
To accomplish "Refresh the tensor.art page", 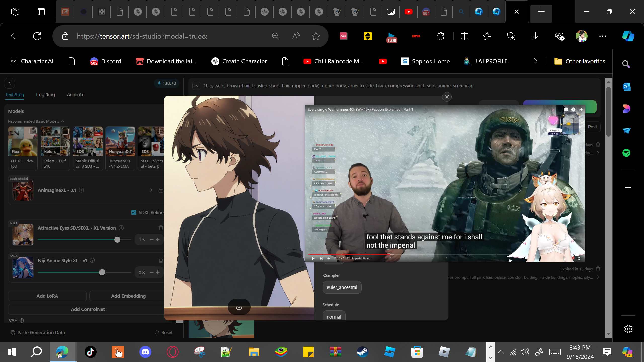I will [x=37, y=36].
